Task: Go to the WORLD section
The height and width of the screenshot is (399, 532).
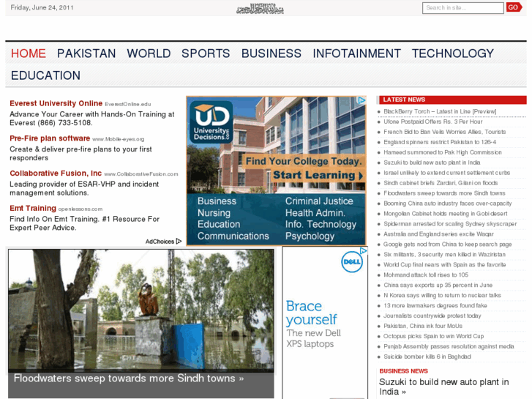Action: pyautogui.click(x=149, y=53)
